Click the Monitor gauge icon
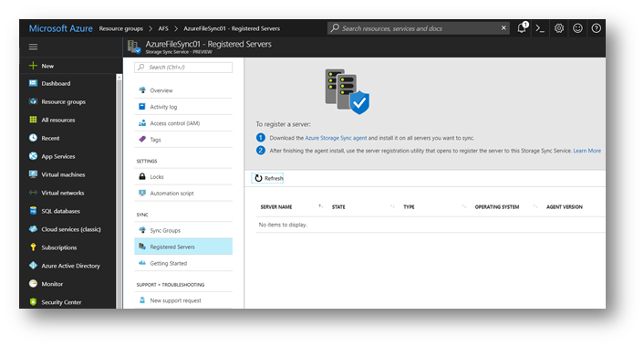644x347 pixels. tap(33, 284)
